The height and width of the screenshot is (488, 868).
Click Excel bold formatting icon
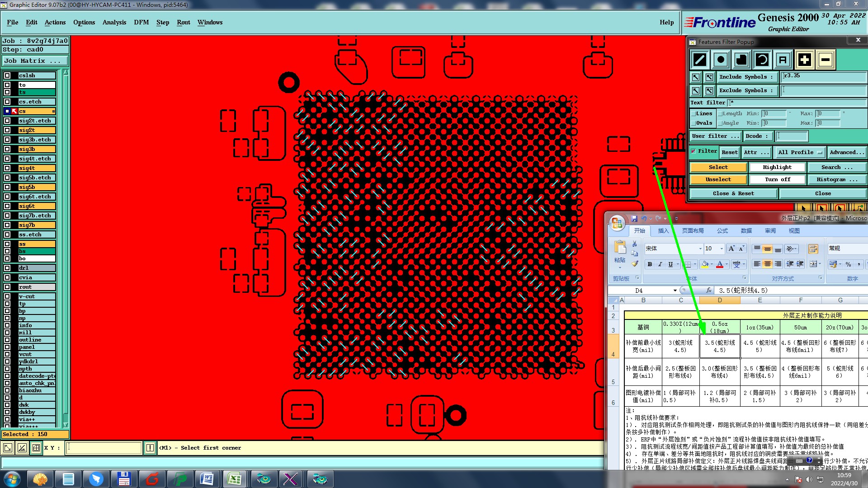pos(650,264)
